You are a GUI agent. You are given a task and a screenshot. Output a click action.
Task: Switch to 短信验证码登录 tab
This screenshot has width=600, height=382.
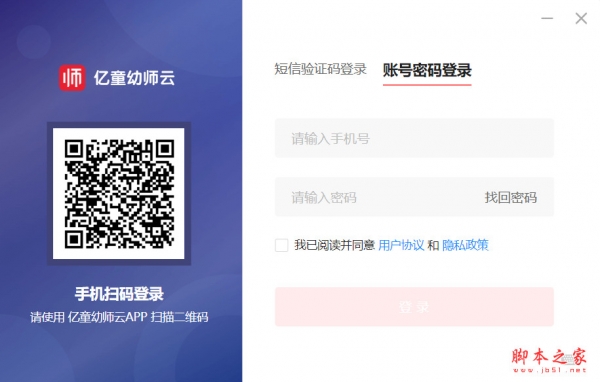point(320,69)
